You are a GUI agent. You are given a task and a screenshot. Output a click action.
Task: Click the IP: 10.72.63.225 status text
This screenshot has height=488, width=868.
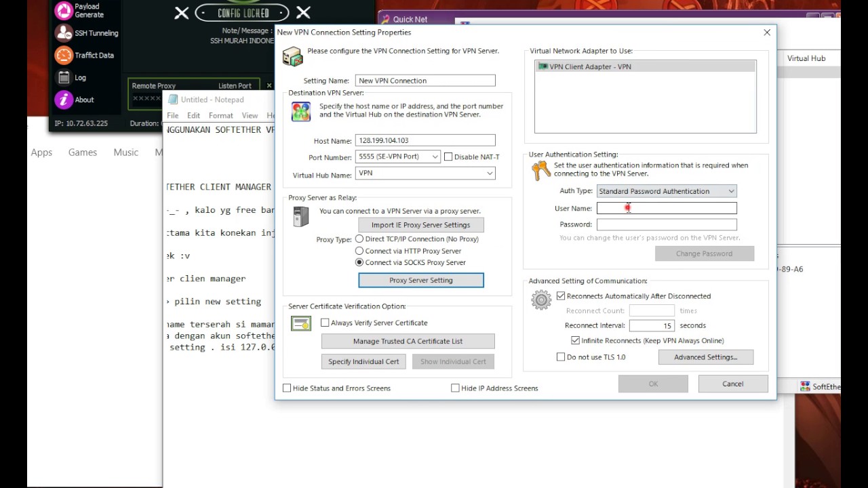tap(81, 123)
